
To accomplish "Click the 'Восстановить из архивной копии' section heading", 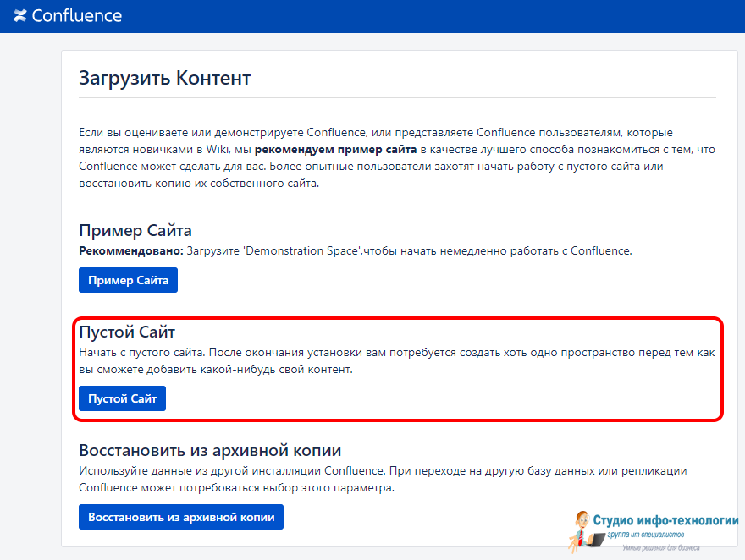I will (x=209, y=450).
